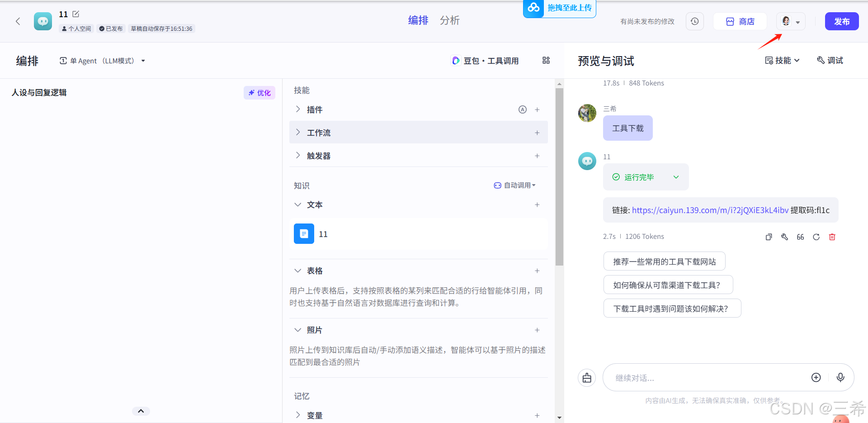This screenshot has height=423, width=868.
Task: Add a table with 表格 plus icon
Action: pyautogui.click(x=537, y=271)
